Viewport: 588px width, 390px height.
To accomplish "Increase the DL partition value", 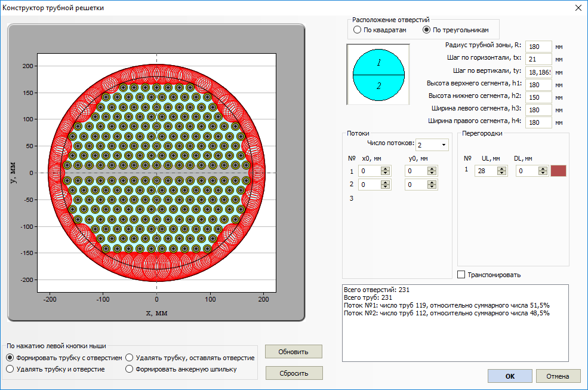I will pos(543,168).
